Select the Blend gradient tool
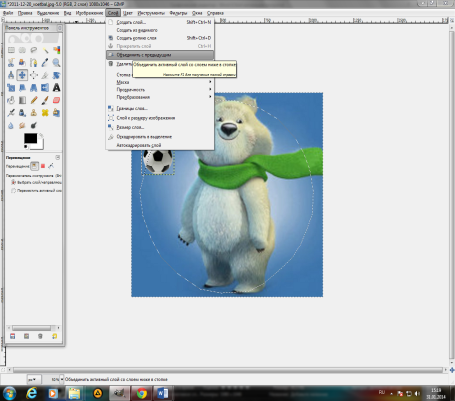Viewport: 455px width, 401px height. (x=22, y=100)
